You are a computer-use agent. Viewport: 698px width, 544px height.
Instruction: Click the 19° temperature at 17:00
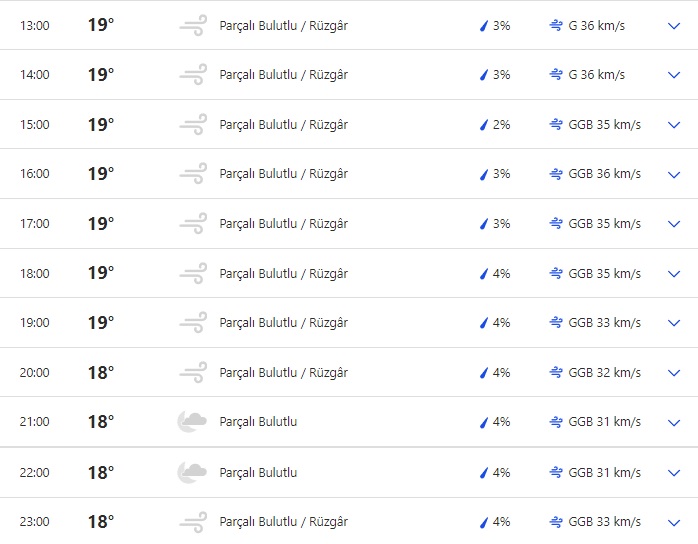click(x=101, y=224)
